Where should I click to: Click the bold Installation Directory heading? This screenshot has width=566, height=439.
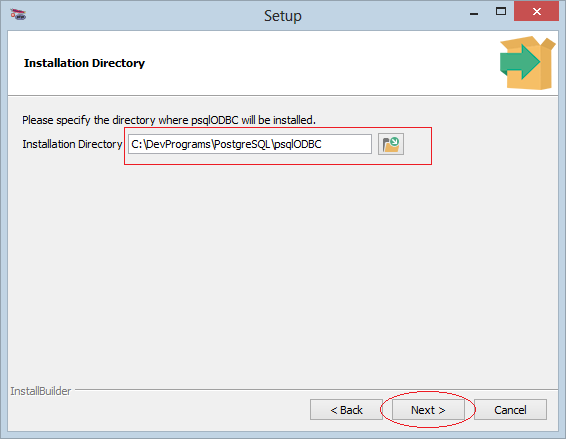(x=84, y=63)
